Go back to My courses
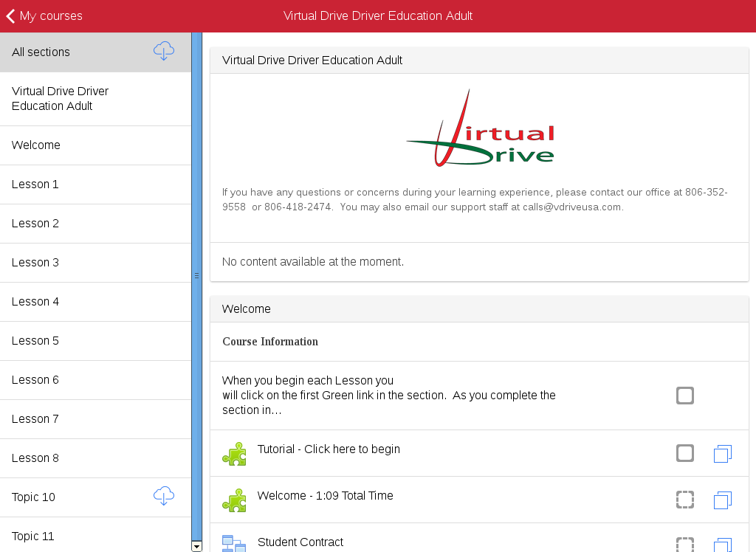The width and height of the screenshot is (756, 552). click(x=44, y=16)
